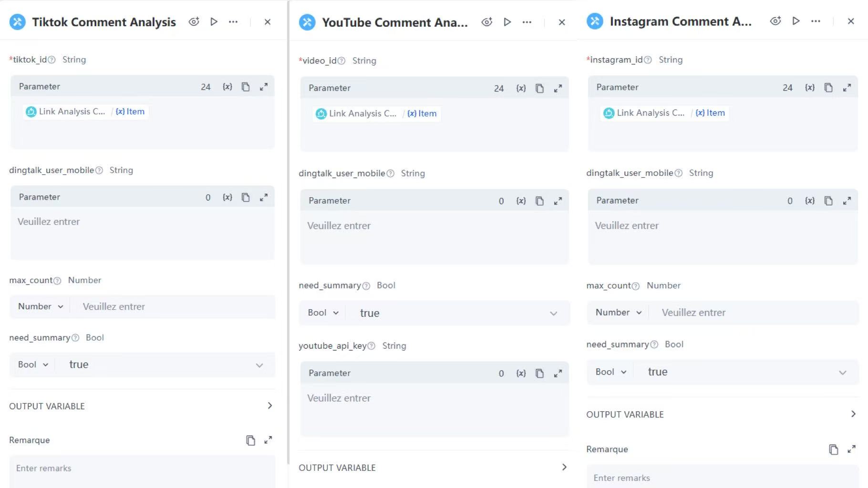Change YouTube need_summary true value
Screen dimensions: 868x488
(x=458, y=313)
